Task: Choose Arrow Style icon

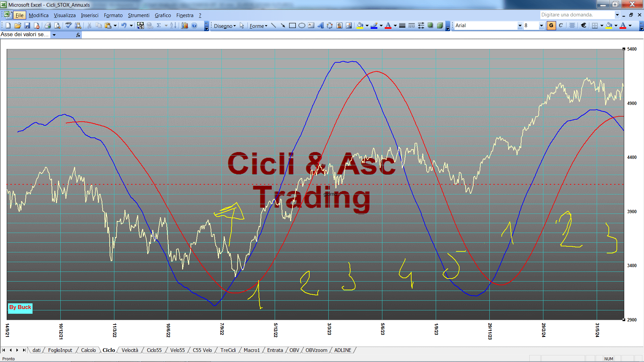Action: 421,25
